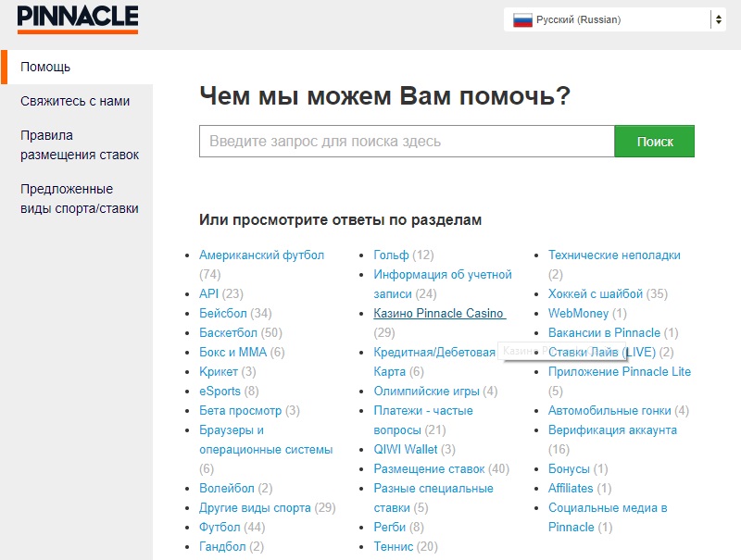Image resolution: width=741 pixels, height=560 pixels.
Task: Open Размещение ставок section
Action: tap(429, 469)
